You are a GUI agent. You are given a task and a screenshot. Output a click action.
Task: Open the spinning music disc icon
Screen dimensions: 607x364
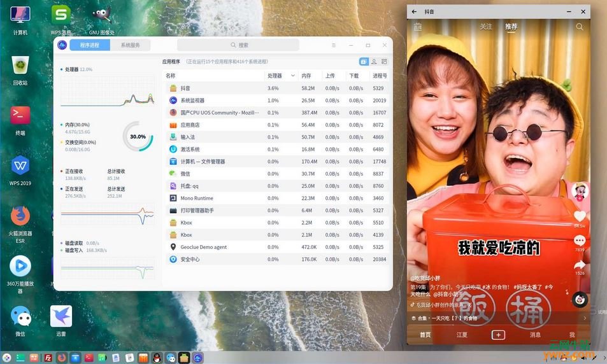pos(580,299)
